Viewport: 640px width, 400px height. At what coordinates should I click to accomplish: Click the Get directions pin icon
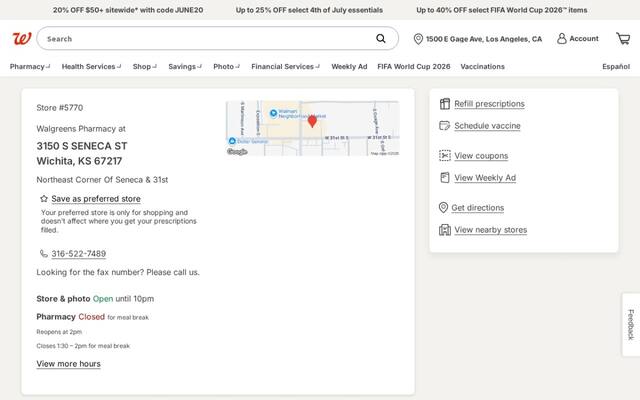[443, 208]
